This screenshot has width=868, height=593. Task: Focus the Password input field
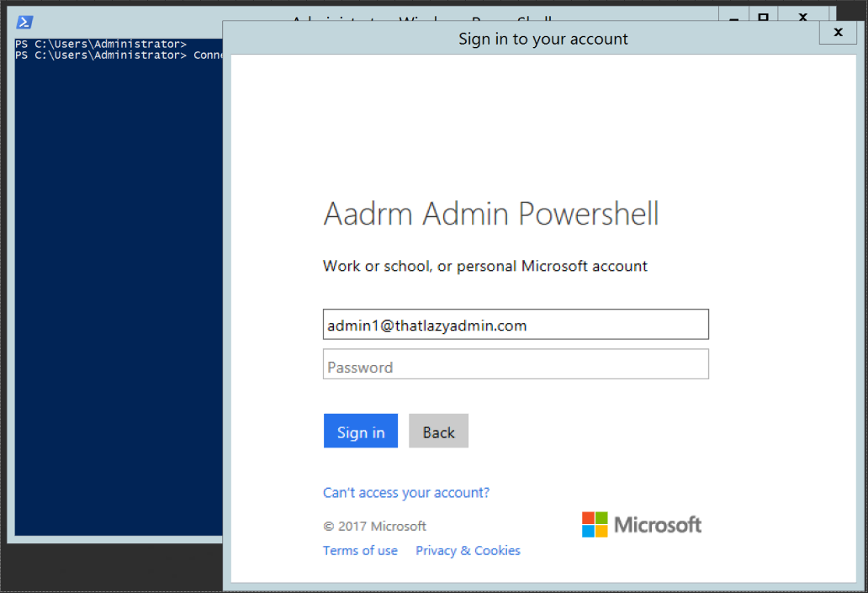[x=516, y=364]
